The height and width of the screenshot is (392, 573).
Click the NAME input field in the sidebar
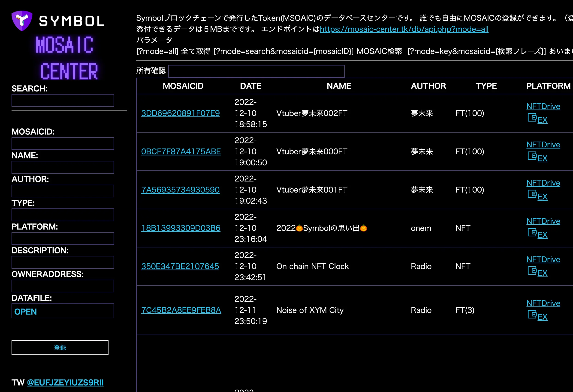(63, 167)
